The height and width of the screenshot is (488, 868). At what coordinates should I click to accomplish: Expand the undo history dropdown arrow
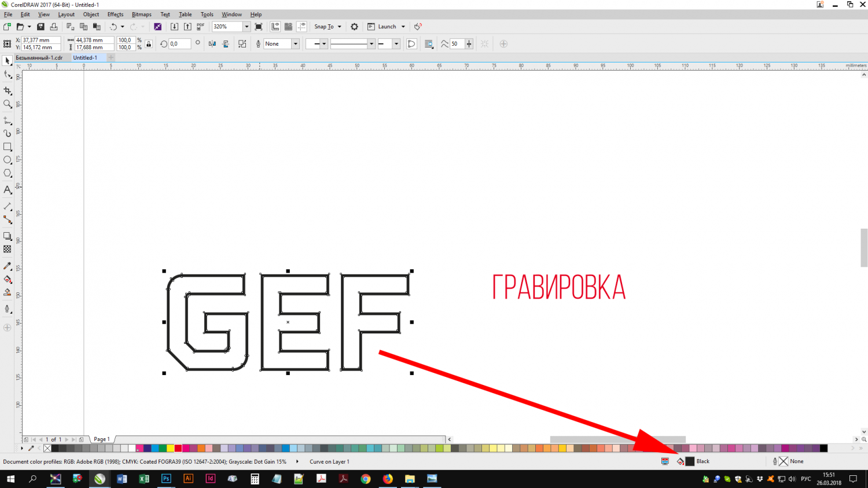pyautogui.click(x=122, y=27)
